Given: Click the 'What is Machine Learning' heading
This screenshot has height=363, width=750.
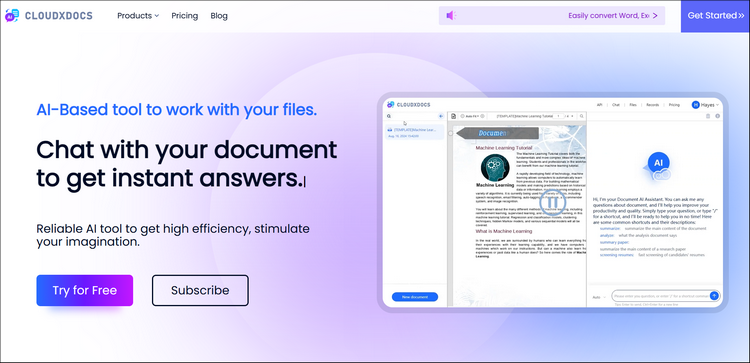Looking at the screenshot, I should (504, 231).
